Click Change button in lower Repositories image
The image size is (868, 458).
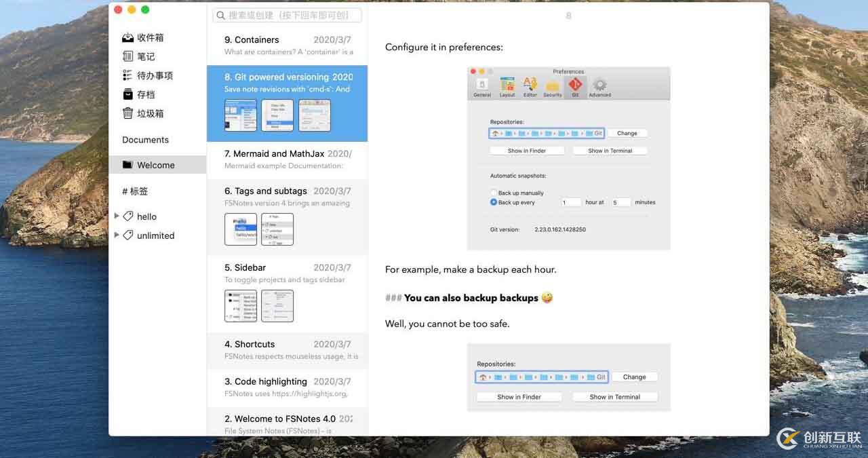pyautogui.click(x=635, y=377)
